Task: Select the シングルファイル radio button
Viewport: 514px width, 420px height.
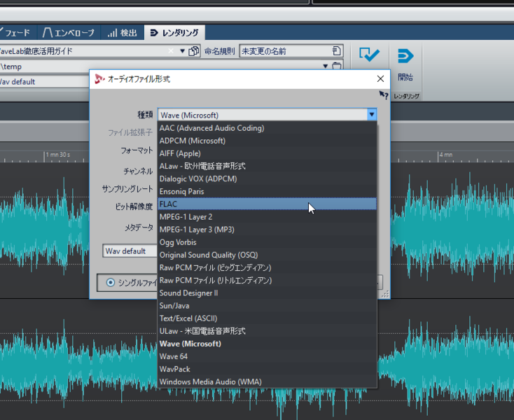Action: (111, 282)
